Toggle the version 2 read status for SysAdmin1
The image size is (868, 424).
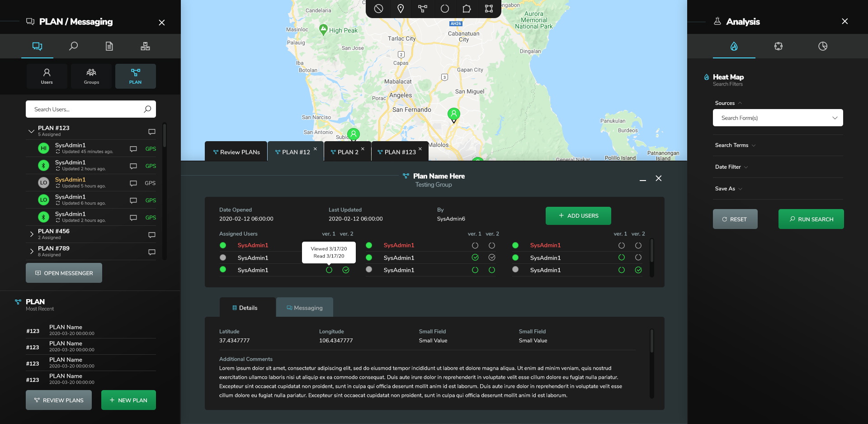tap(346, 270)
